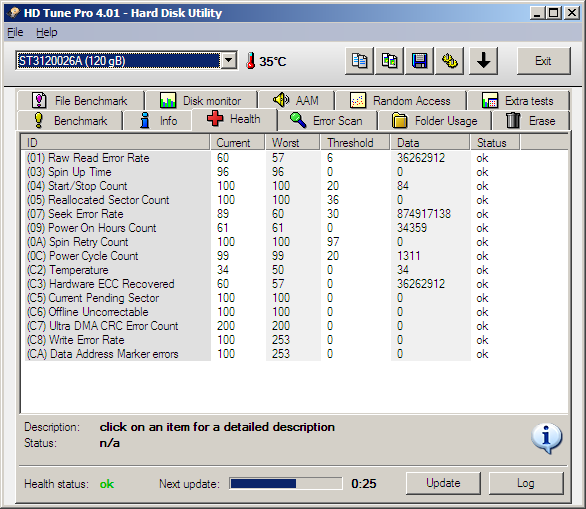
Task: Open options with the gears icon
Action: coord(450,61)
